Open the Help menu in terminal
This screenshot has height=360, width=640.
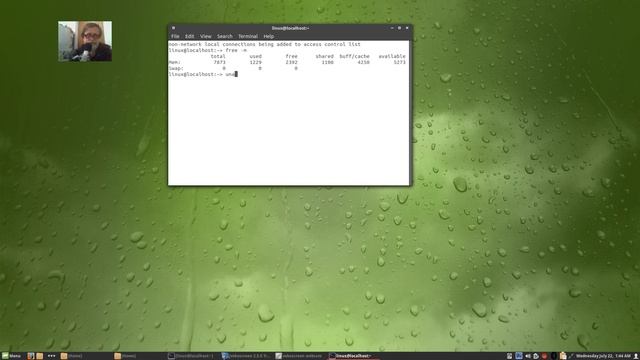coord(269,36)
